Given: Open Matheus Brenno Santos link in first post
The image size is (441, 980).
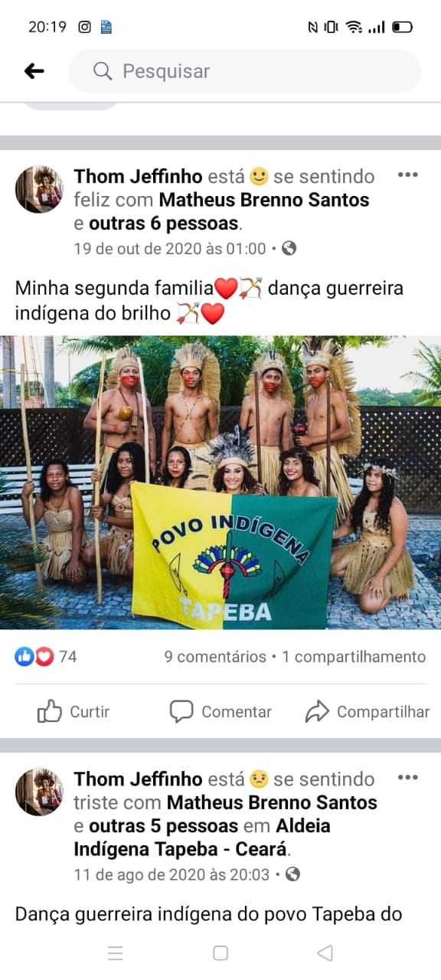Looking at the screenshot, I should 264,201.
